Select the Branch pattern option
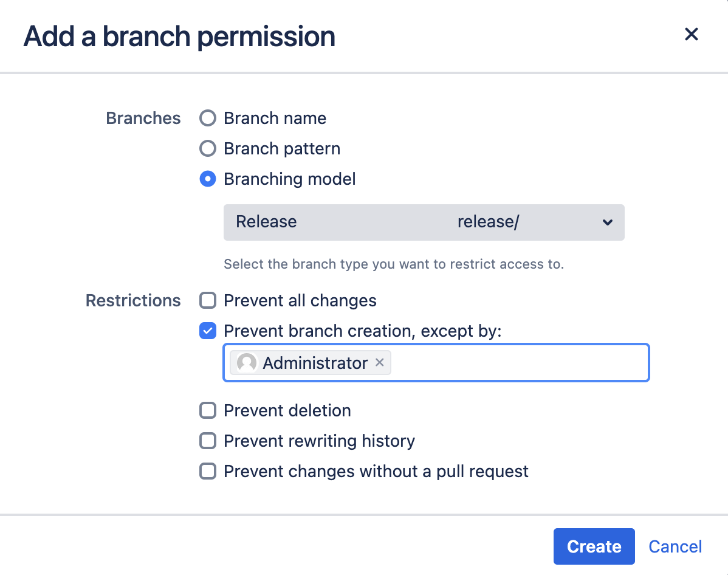This screenshot has width=728, height=575. click(207, 148)
